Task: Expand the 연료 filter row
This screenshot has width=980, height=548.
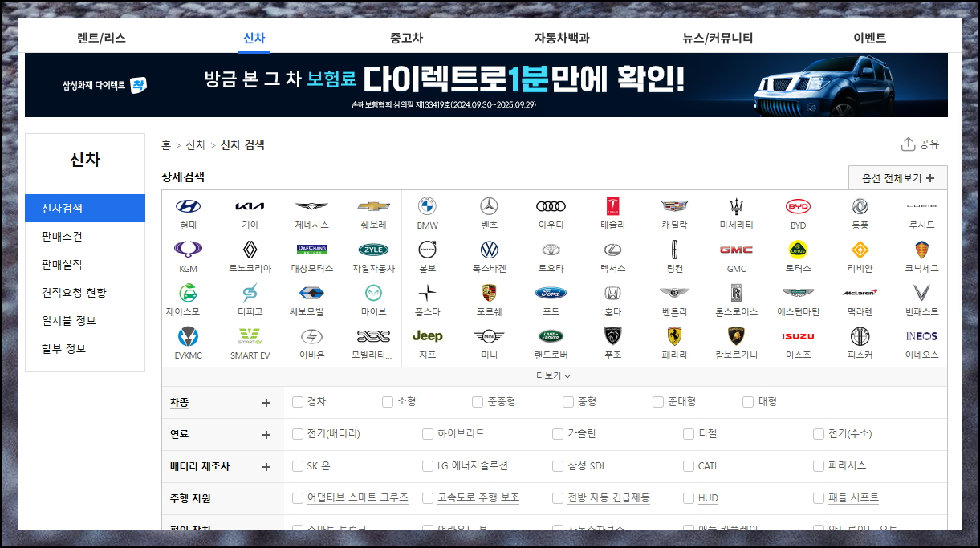Action: coord(266,434)
